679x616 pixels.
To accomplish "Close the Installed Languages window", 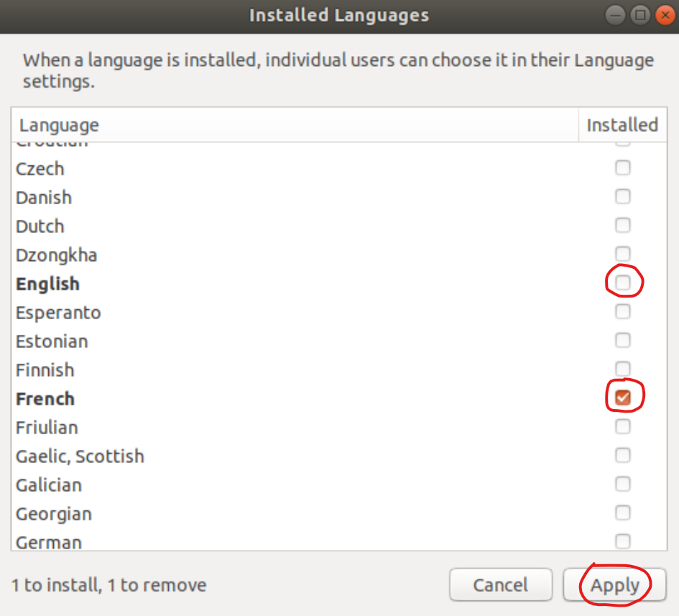I will (x=665, y=15).
